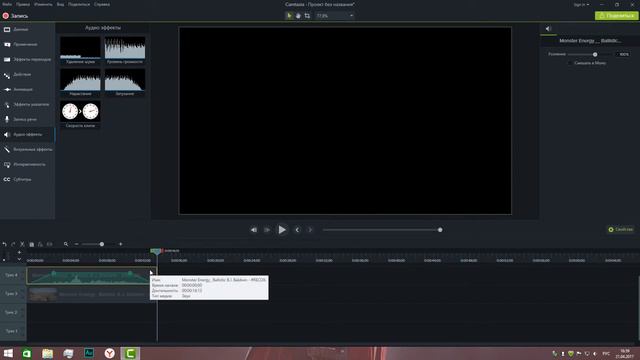Open the Примечания annotations tab

click(27, 44)
